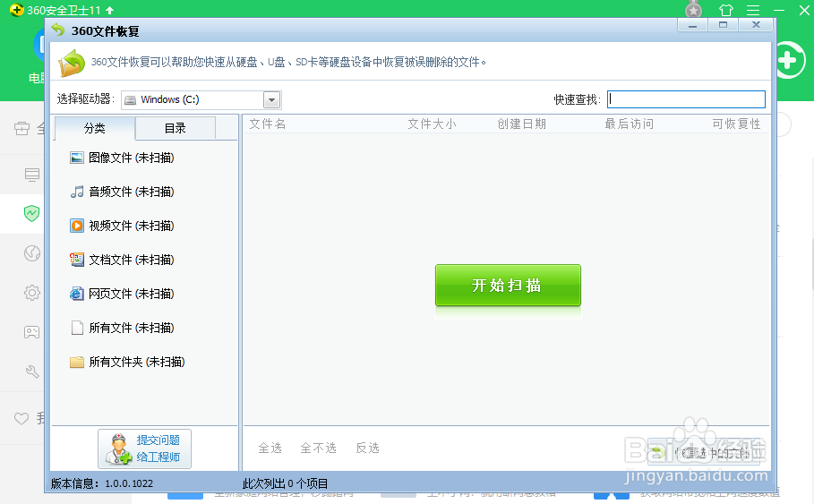Click the 360 file recovery title icon
814x504 pixels.
[58, 30]
